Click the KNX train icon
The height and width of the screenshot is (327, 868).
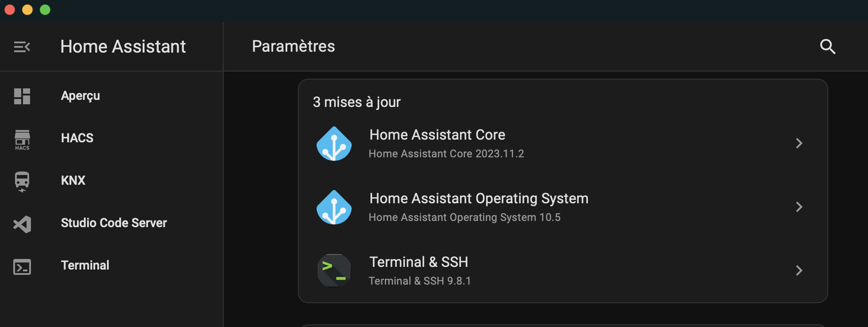[22, 182]
